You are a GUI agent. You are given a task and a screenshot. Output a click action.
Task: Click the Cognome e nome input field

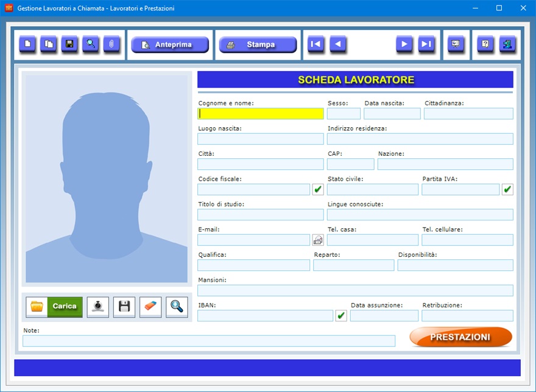click(x=261, y=113)
